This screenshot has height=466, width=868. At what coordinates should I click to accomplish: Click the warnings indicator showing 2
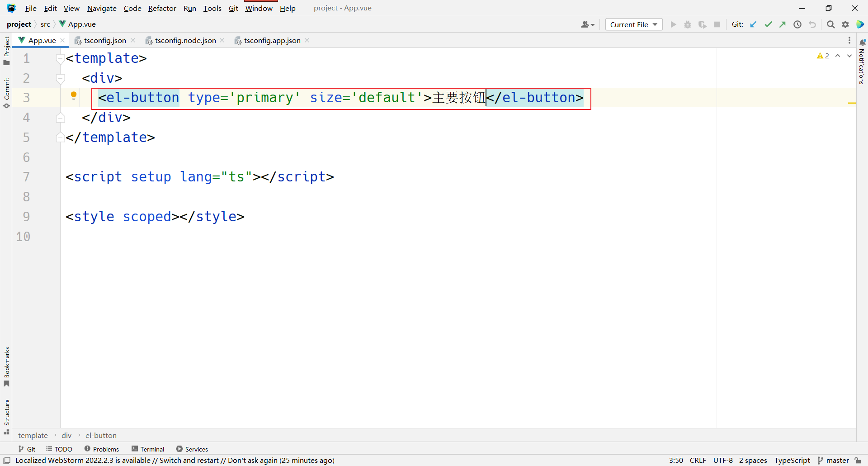click(823, 56)
